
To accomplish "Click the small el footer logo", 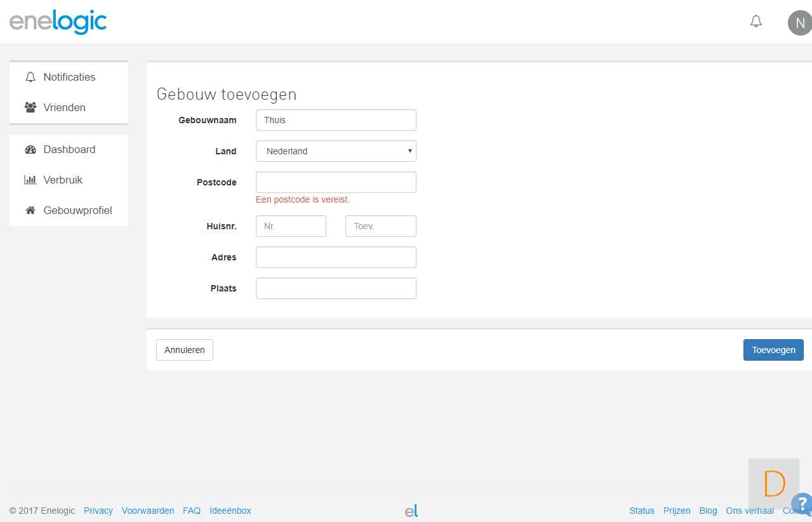I will pyautogui.click(x=411, y=511).
